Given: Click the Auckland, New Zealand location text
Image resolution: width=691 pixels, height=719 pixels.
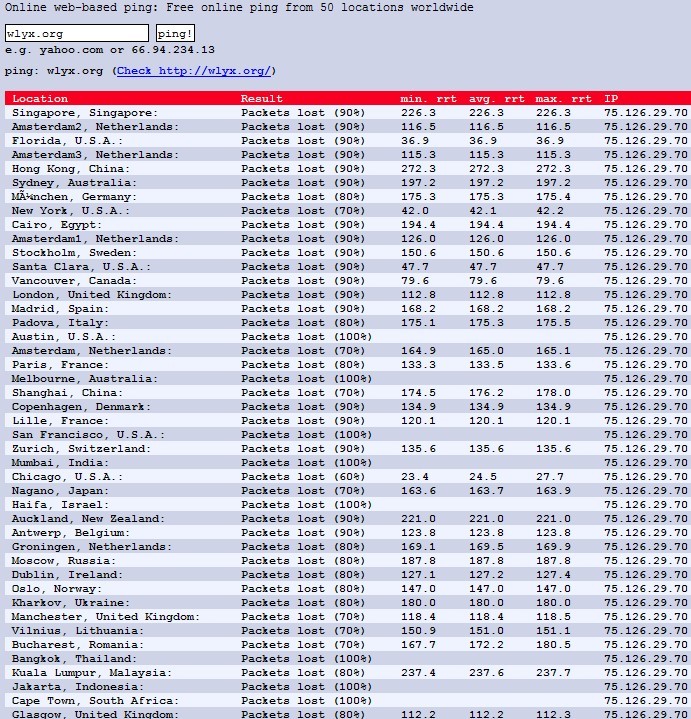Looking at the screenshot, I should point(88,519).
